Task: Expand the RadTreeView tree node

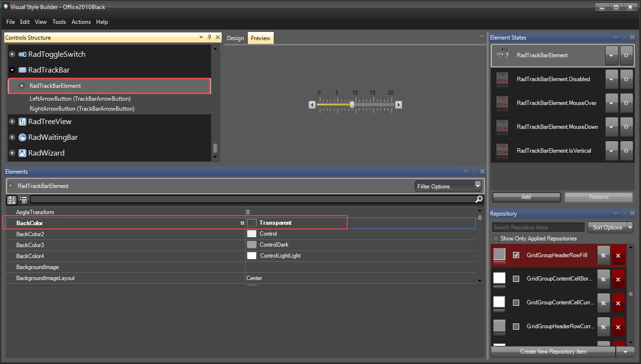Action: tap(12, 122)
